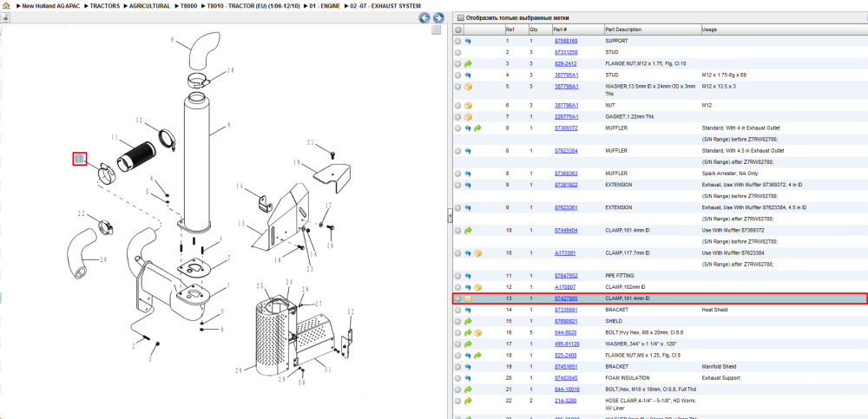Select callout 11 pipe fitting on diagram
Image resolution: width=868 pixels, height=419 pixels.
pos(114,136)
